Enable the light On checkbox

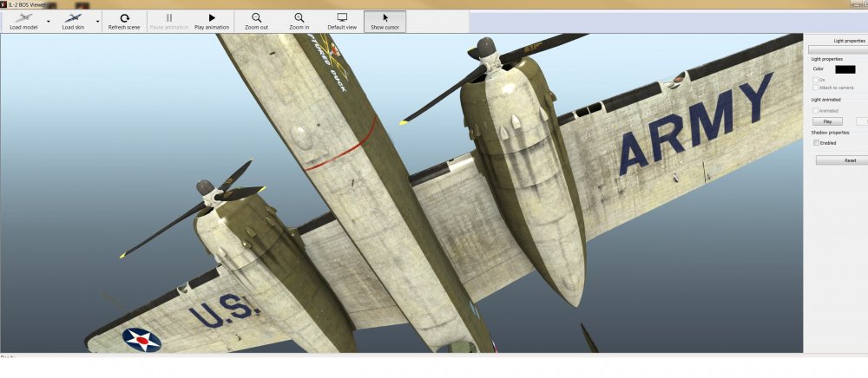pos(816,80)
